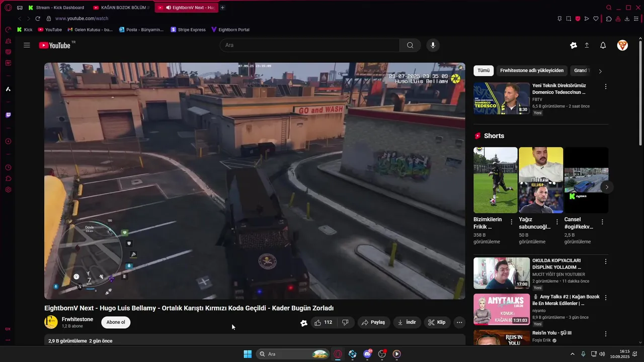Click the Windows Start button

[248, 354]
